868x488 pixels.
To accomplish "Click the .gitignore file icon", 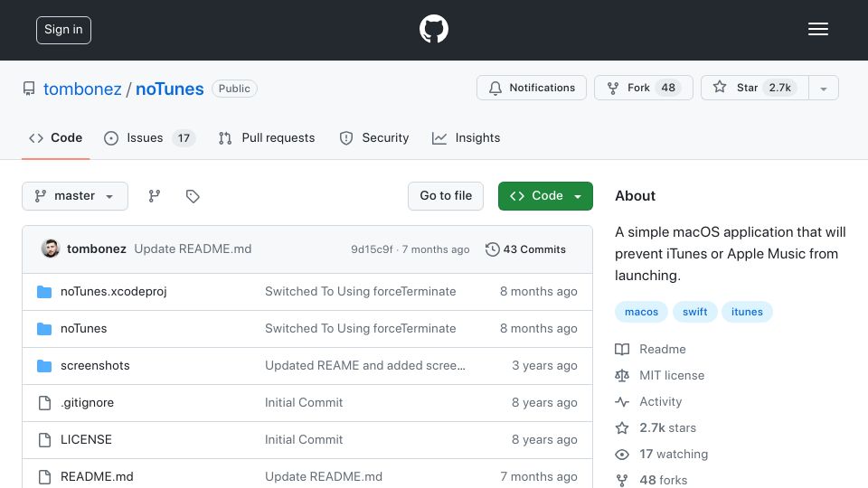I will (44, 403).
